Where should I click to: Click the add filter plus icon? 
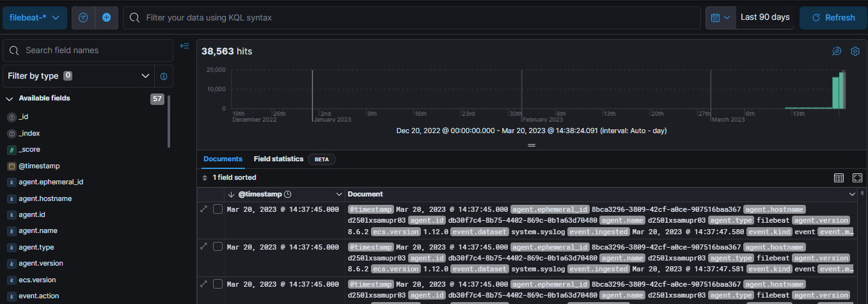tap(107, 18)
